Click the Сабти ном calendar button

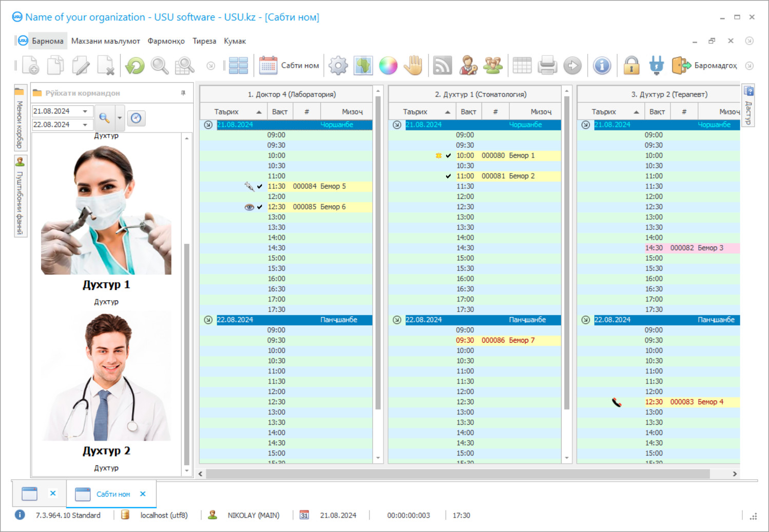tap(289, 65)
